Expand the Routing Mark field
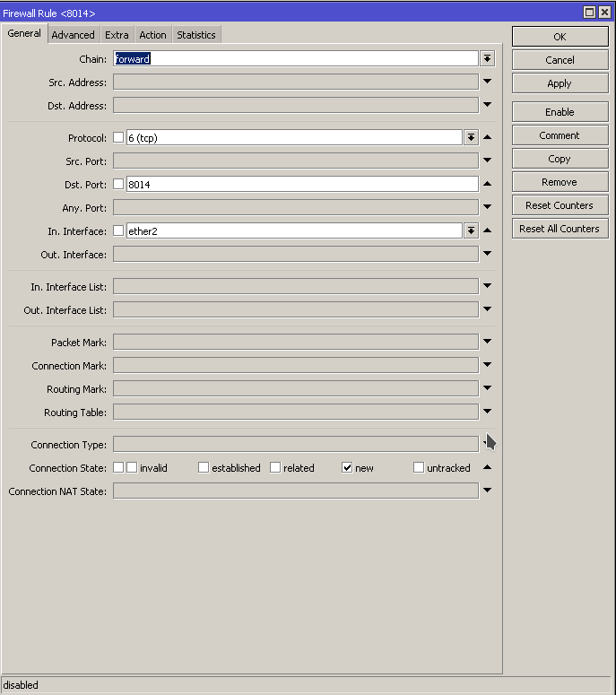The height and width of the screenshot is (695, 616). click(488, 388)
